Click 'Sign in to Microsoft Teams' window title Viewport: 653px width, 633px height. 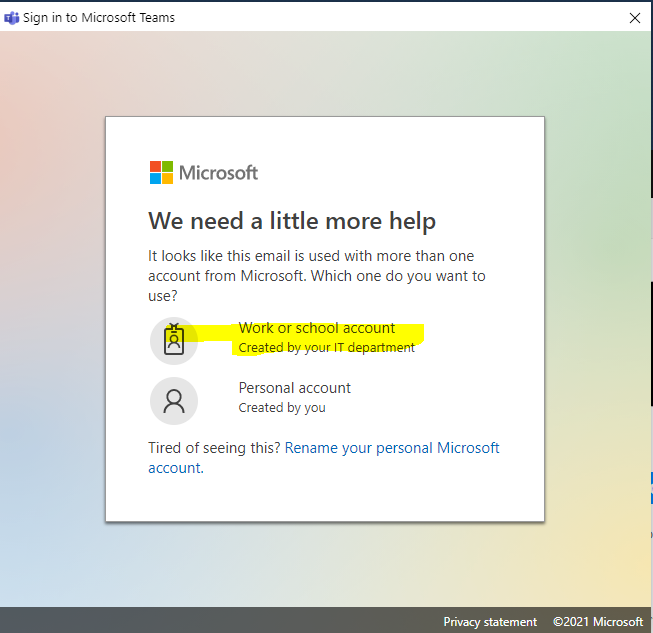tap(99, 18)
